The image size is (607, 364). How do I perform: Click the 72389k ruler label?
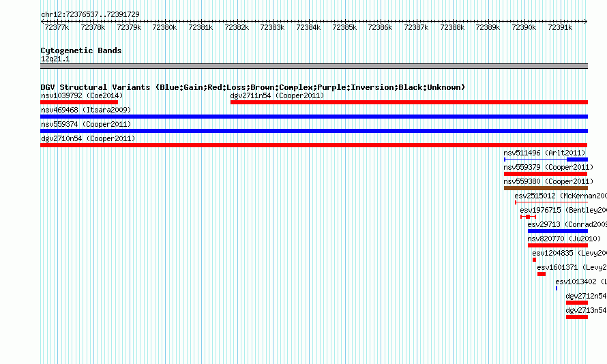pyautogui.click(x=488, y=27)
